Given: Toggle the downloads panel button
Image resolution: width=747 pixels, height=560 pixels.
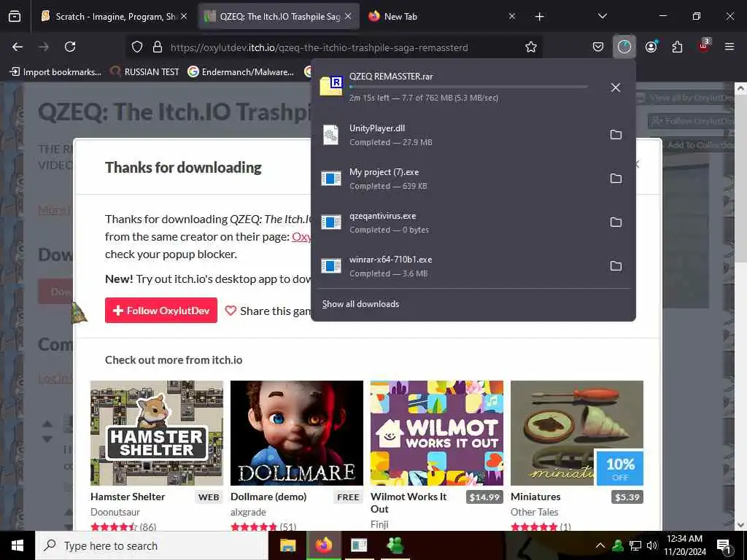Looking at the screenshot, I should point(624,47).
